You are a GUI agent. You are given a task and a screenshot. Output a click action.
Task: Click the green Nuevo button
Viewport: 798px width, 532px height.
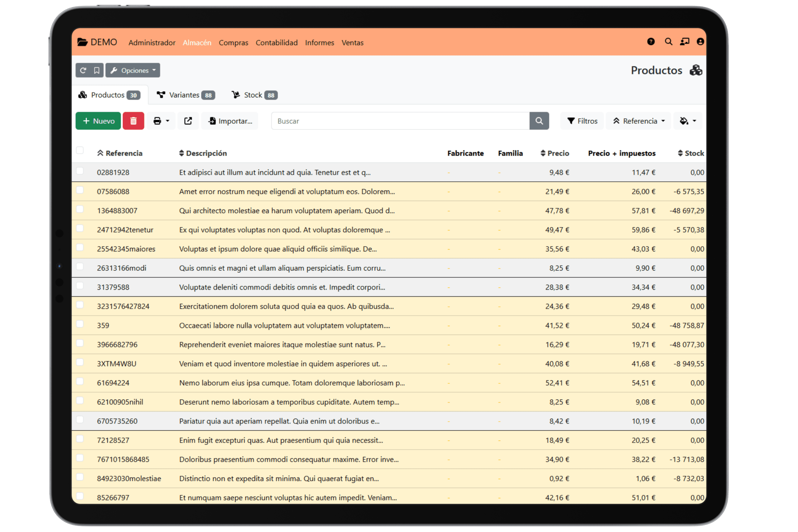[98, 121]
